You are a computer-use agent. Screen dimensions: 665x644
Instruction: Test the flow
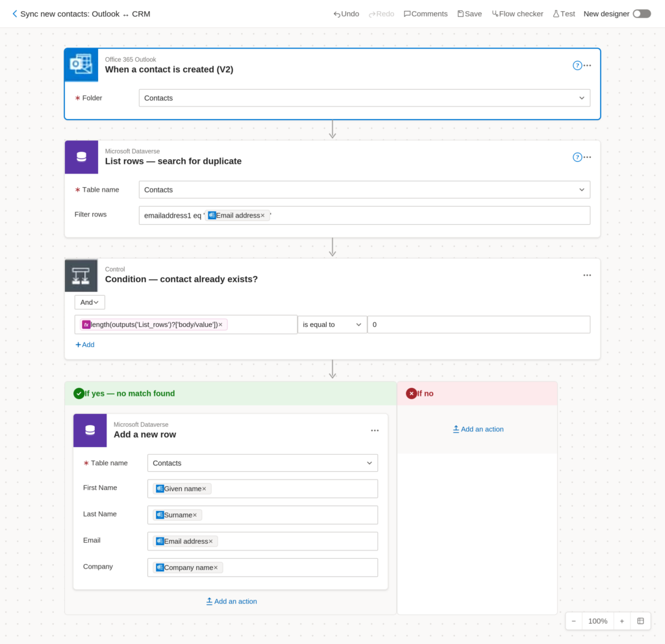tap(564, 14)
